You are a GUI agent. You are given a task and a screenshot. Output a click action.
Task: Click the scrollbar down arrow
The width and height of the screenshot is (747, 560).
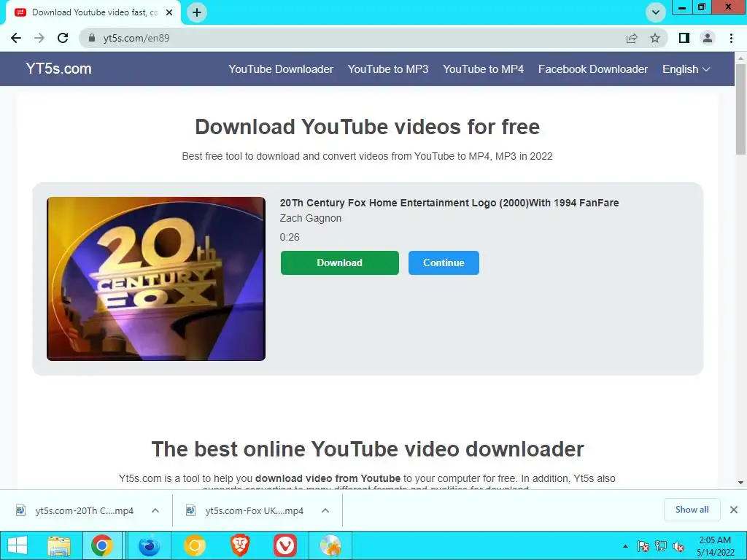(740, 483)
